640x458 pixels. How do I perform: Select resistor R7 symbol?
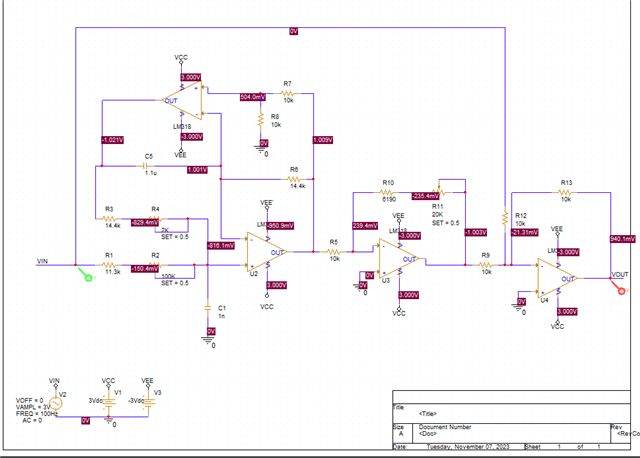(287, 93)
